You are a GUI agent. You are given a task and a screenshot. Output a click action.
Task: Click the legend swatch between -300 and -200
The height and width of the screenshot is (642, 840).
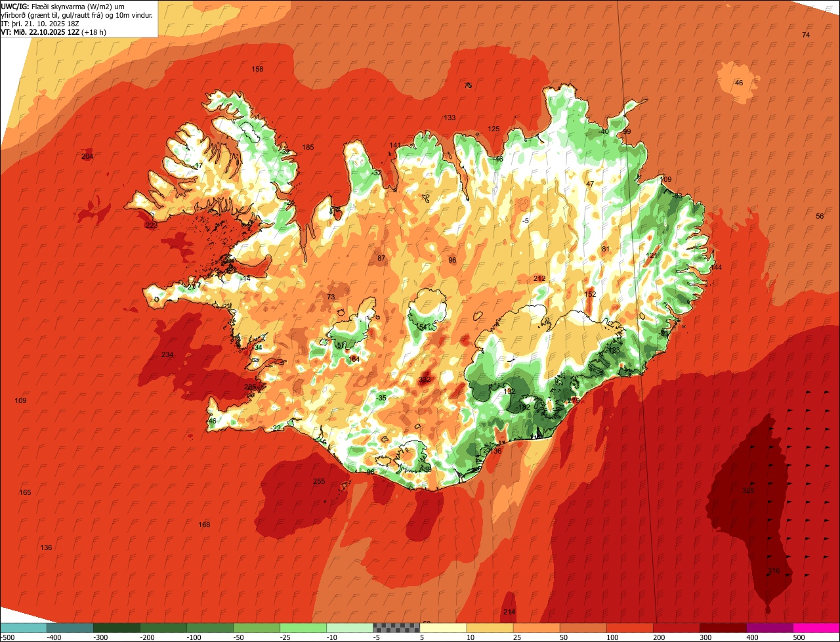[x=116, y=628]
